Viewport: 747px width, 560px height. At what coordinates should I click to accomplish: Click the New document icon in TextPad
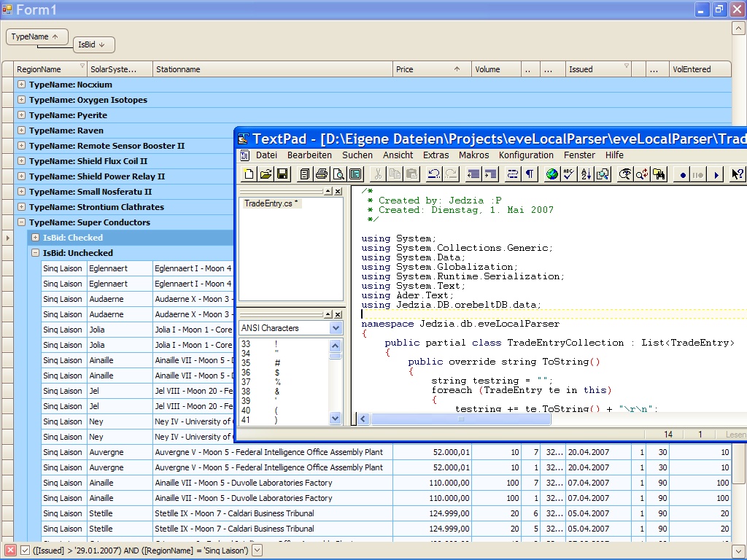tap(249, 174)
